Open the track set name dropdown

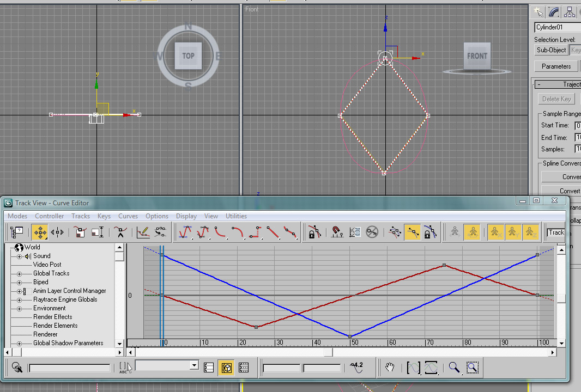point(194,365)
